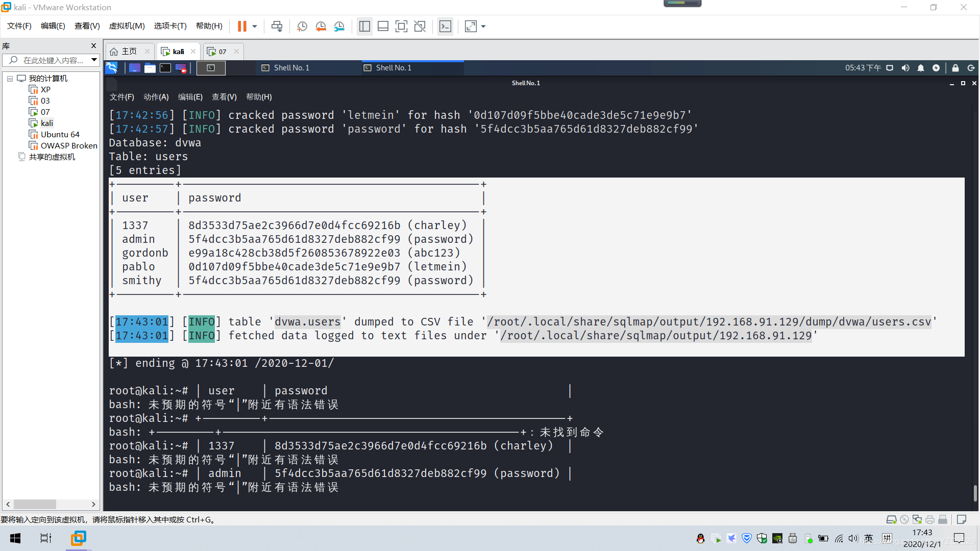
Task: Switch to second Shell No. 1 window
Action: [x=411, y=68]
